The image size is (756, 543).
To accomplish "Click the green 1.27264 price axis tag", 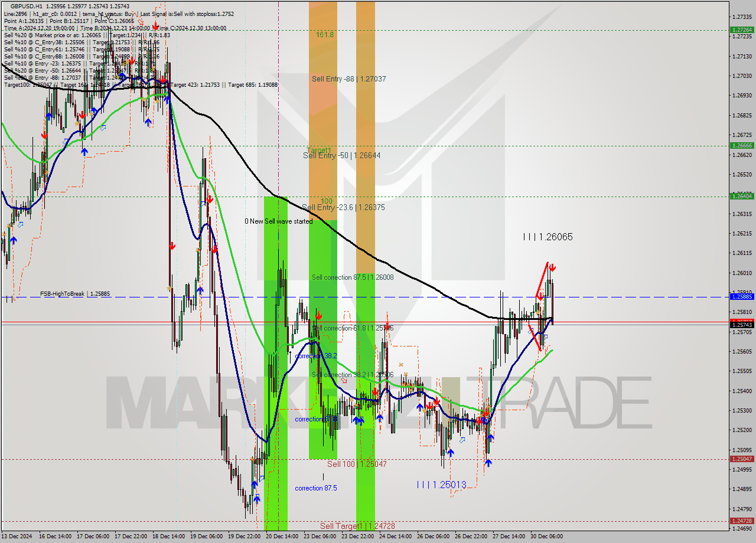I will [741, 30].
